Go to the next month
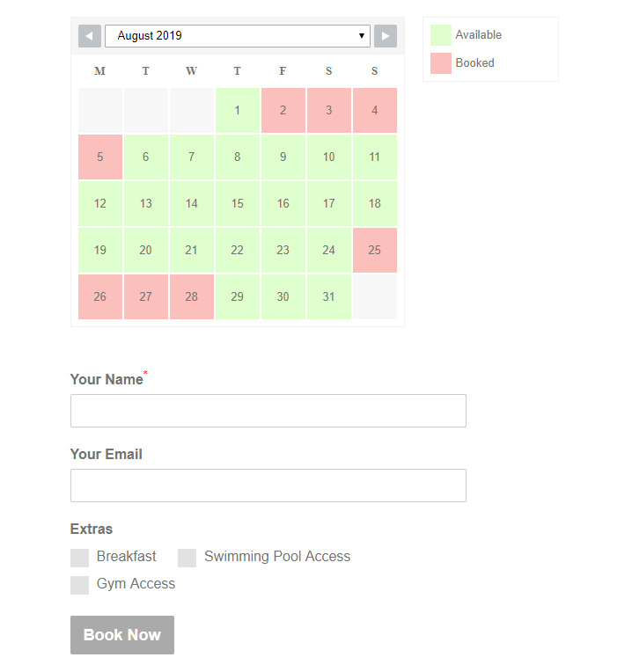The image size is (632, 672). pos(386,36)
